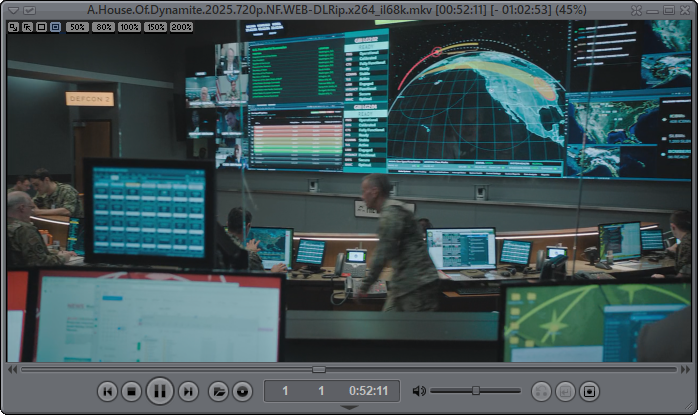Click the rewind arrows left of seek bar
This screenshot has height=415, width=698.
click(13, 369)
